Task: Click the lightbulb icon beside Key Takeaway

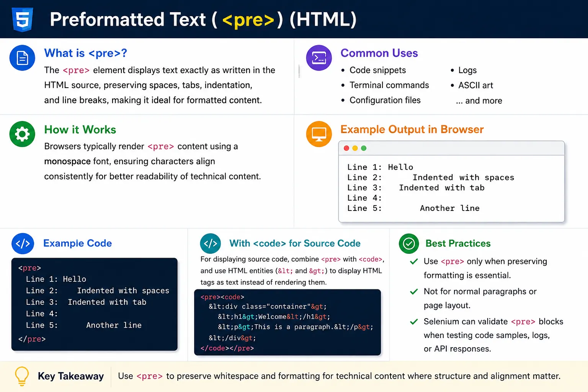Action: [x=22, y=376]
